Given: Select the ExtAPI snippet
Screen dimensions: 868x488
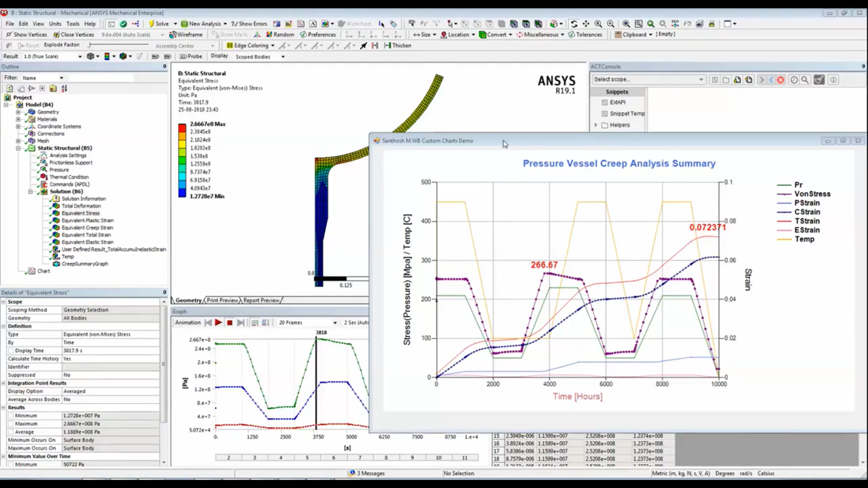Looking at the screenshot, I should 617,103.
